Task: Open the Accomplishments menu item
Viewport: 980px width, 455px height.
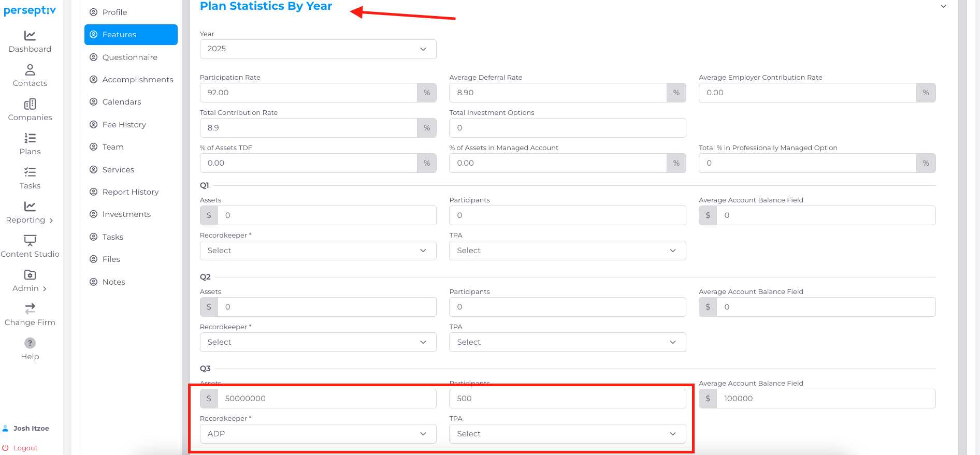Action: [x=131, y=79]
